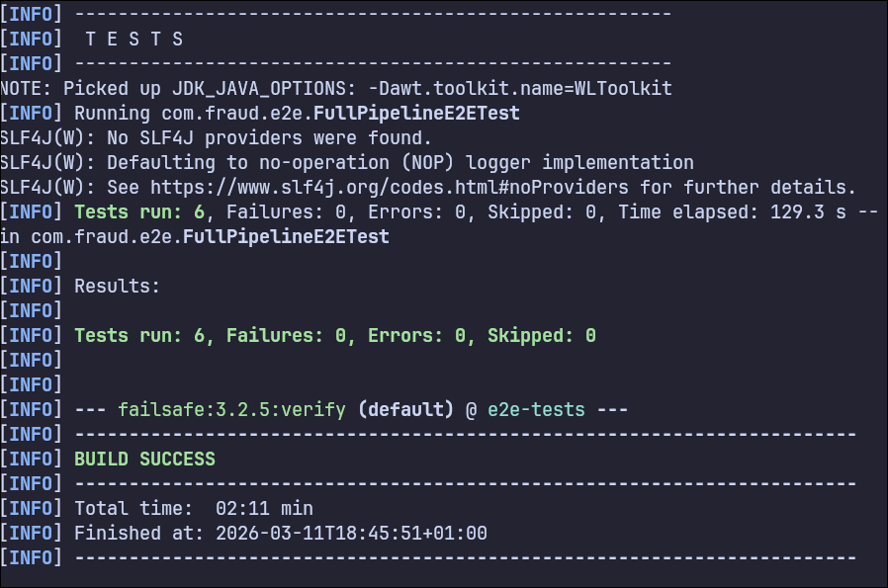Click the BUILD SUCCESS message

(x=144, y=459)
